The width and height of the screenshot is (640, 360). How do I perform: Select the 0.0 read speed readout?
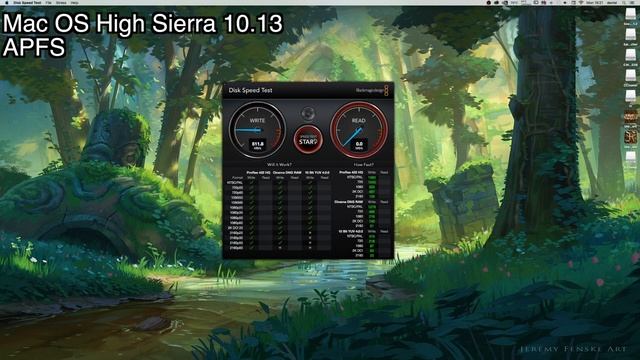click(359, 145)
